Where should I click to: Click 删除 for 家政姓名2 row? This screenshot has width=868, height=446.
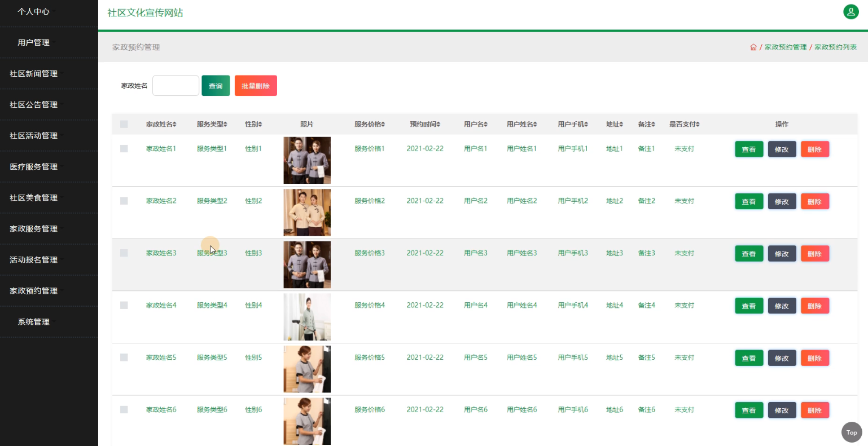click(x=814, y=201)
